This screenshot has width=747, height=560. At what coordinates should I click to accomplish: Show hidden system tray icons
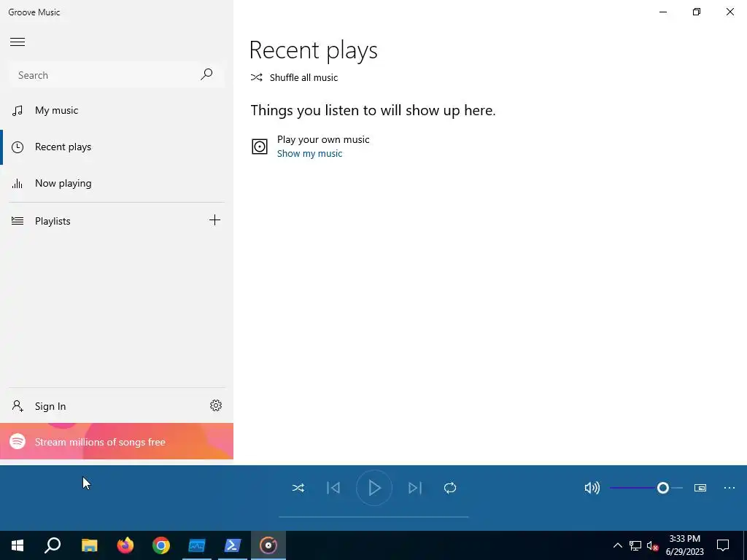tap(617, 545)
